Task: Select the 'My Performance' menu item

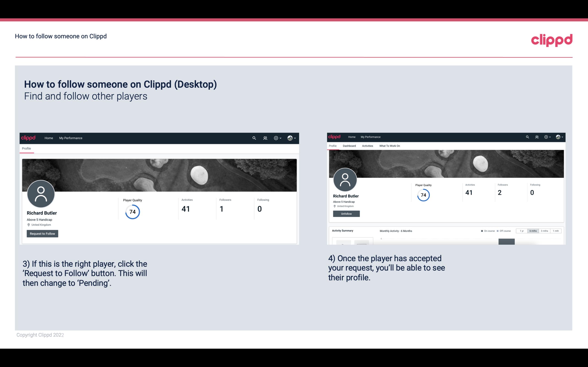Action: 71,138
